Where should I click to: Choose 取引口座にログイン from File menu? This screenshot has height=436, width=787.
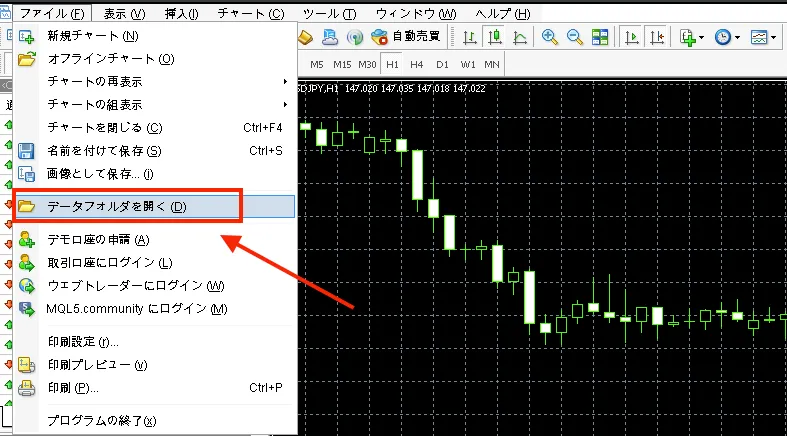tap(110, 262)
